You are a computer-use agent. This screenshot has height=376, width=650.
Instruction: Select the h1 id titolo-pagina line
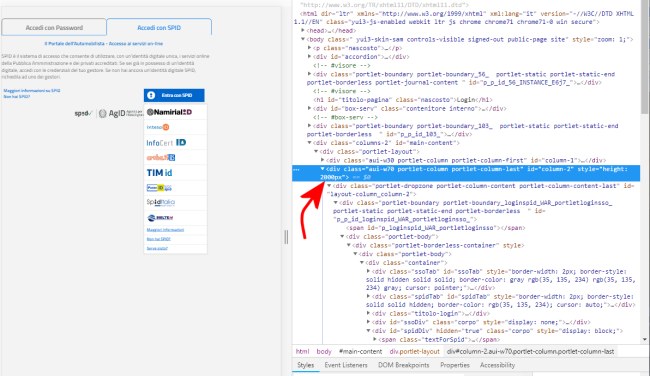[403, 99]
